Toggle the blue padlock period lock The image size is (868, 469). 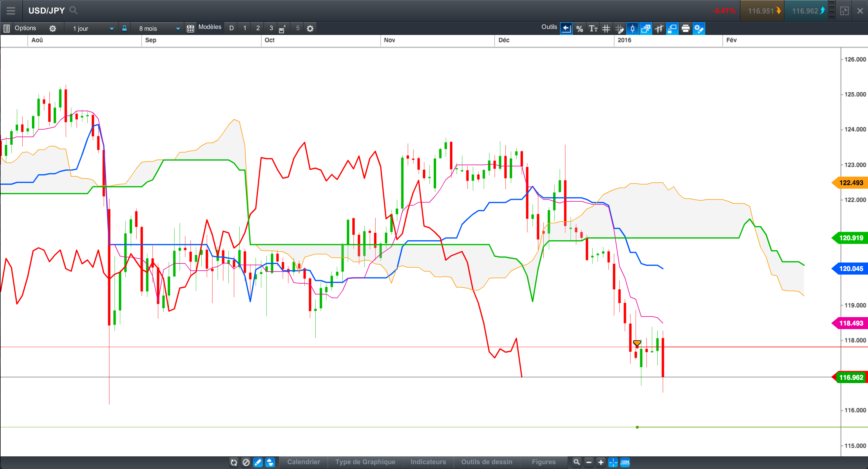124,28
